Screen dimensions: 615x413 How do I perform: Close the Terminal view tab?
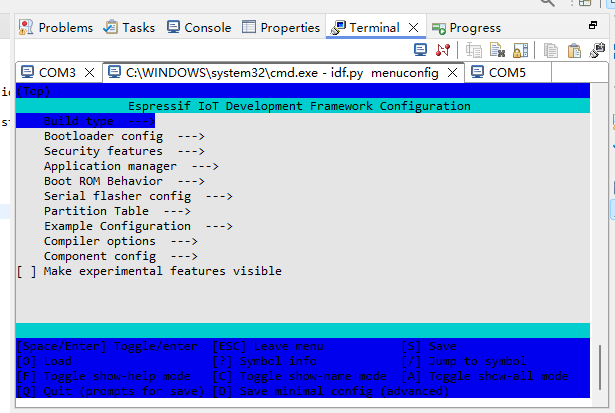coord(413,27)
